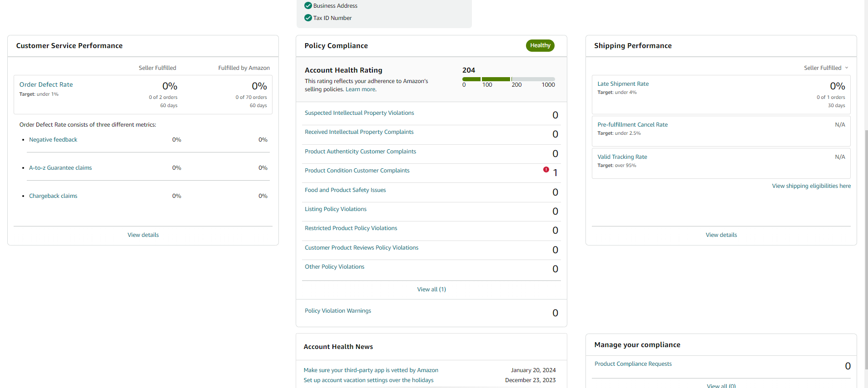This screenshot has width=868, height=388.
Task: Open A-to-z Guarantee claims link
Action: [x=60, y=168]
